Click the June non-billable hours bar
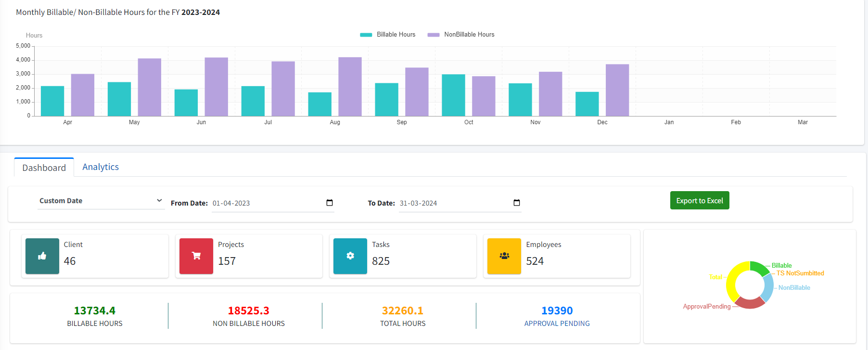The image size is (868, 350). click(216, 87)
